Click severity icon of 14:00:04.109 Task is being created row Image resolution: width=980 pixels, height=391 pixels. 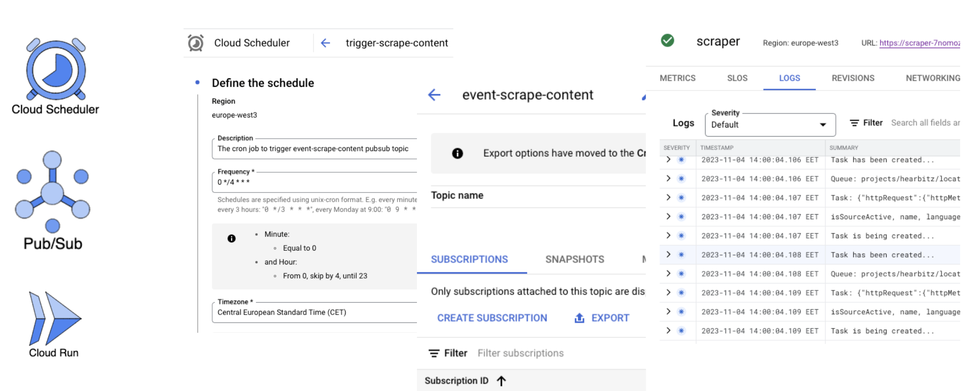point(681,330)
